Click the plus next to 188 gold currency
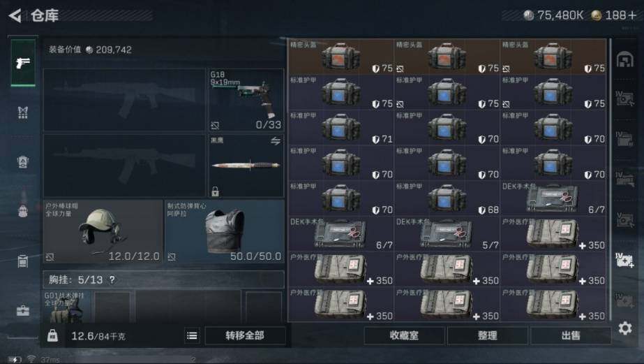 (631, 15)
